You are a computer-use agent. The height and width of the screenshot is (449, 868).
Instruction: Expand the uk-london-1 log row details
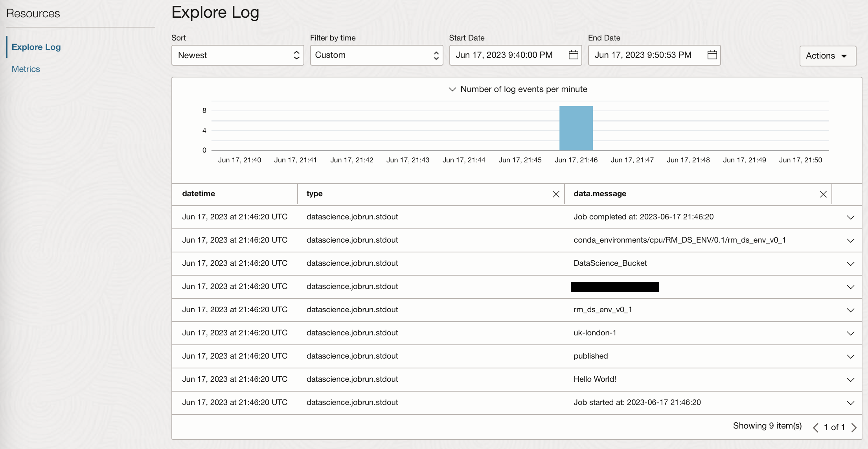click(x=850, y=333)
